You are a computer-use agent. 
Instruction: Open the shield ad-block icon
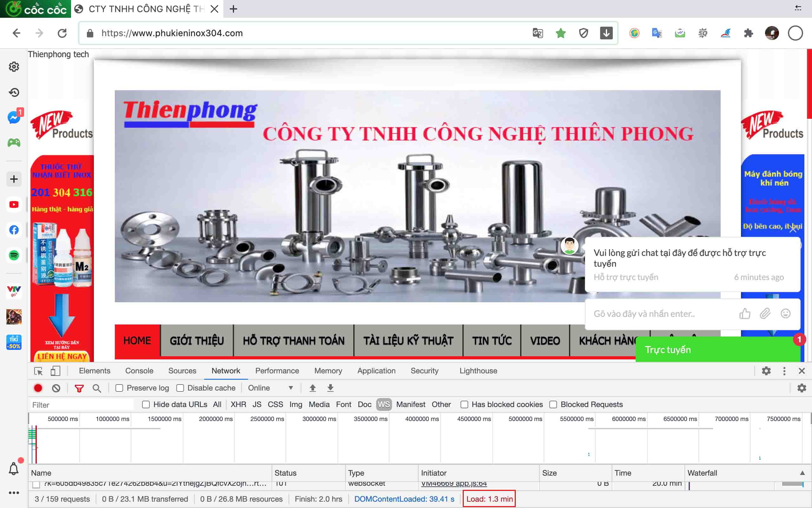[584, 33]
